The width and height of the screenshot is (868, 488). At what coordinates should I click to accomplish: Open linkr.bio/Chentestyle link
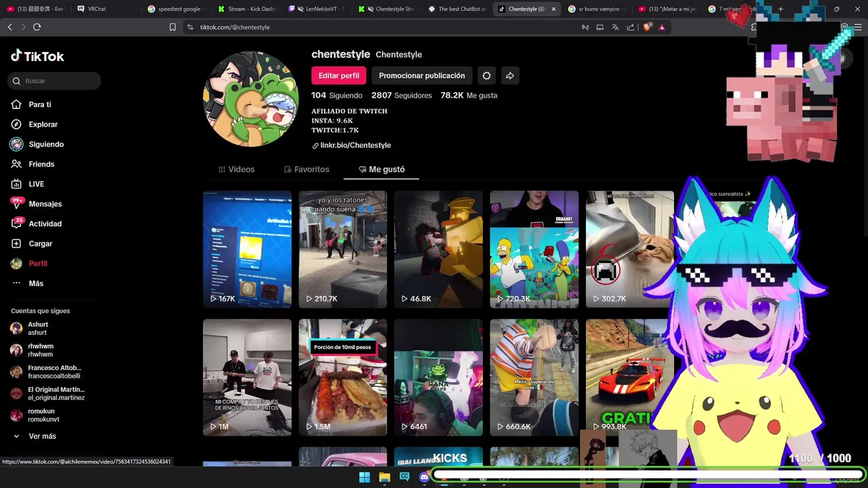coord(351,145)
